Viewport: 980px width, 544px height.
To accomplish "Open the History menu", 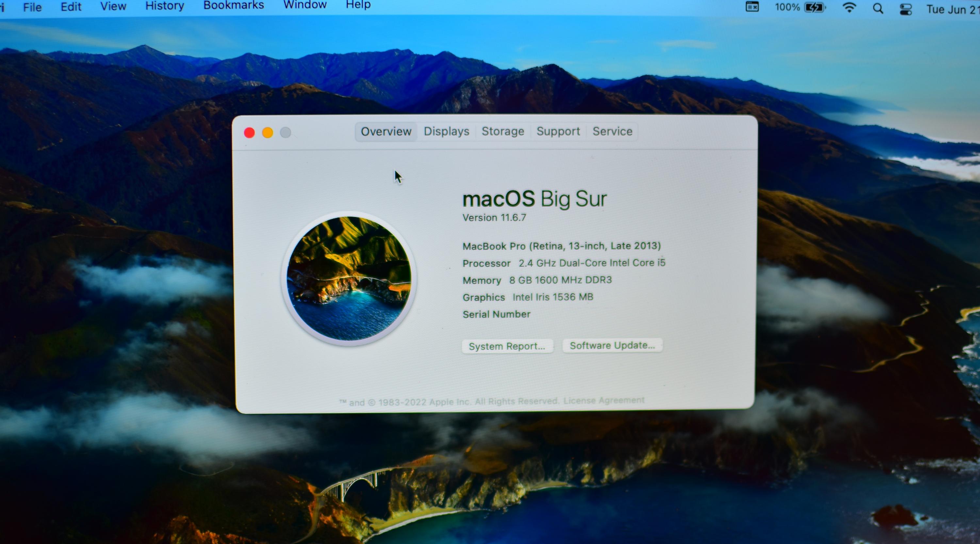I will tap(164, 6).
